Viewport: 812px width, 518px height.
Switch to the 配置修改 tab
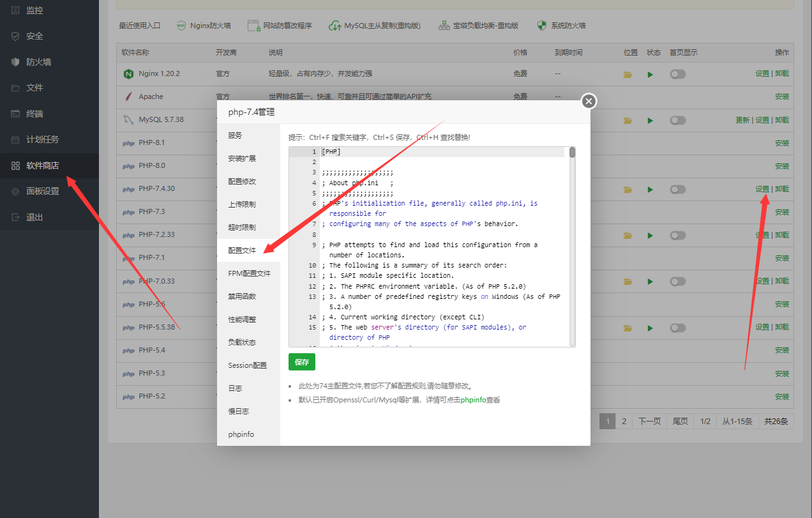tap(248, 181)
